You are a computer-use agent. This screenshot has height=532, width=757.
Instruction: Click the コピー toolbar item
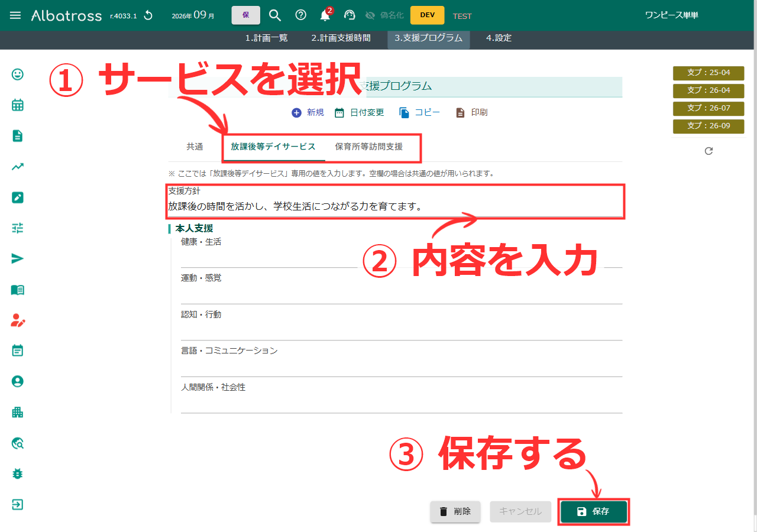pyautogui.click(x=419, y=112)
